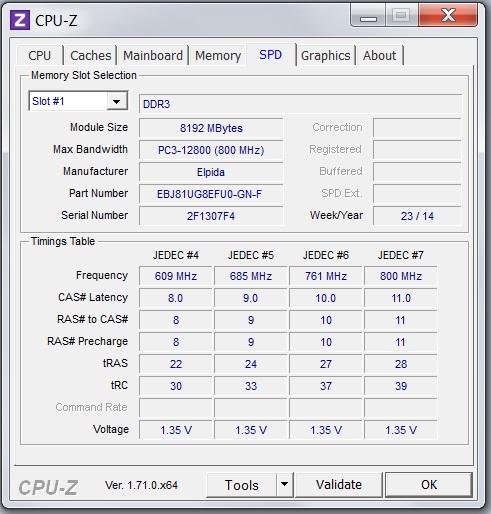Click the JEDEC #6 column header

tap(326, 255)
